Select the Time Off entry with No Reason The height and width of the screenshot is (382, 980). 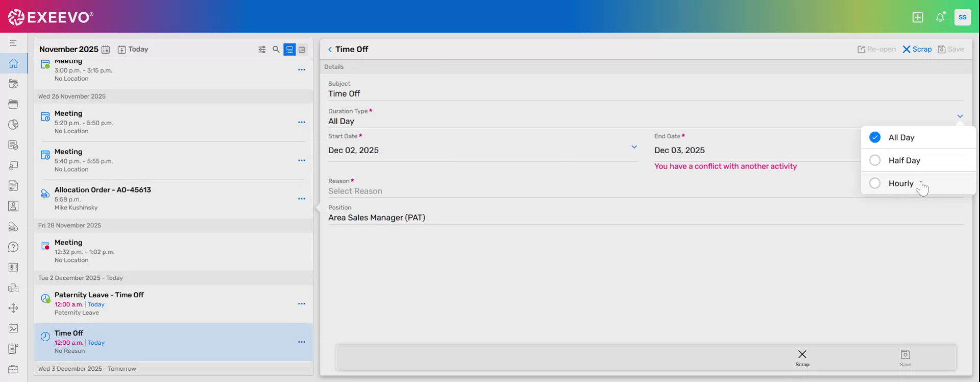[174, 342]
